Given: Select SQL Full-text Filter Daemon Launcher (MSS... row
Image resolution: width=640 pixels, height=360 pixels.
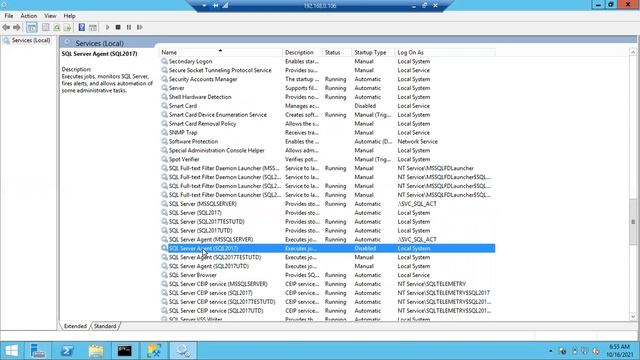Looking at the screenshot, I should [327, 168].
